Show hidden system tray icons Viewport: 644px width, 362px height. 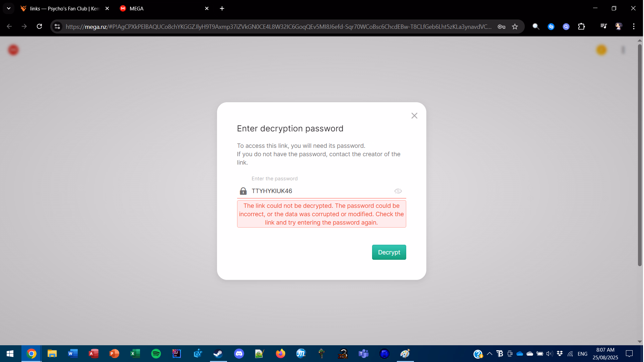(489, 354)
